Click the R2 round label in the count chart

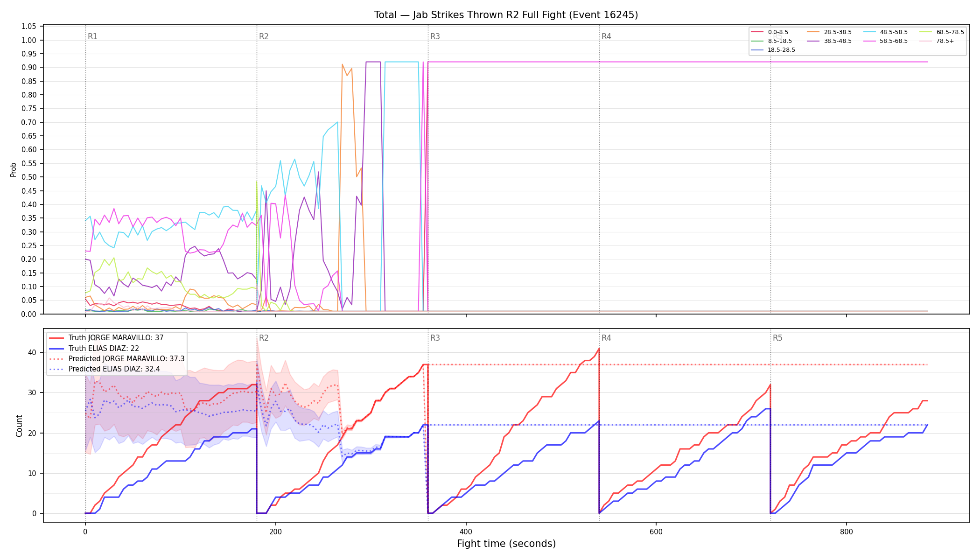click(264, 338)
